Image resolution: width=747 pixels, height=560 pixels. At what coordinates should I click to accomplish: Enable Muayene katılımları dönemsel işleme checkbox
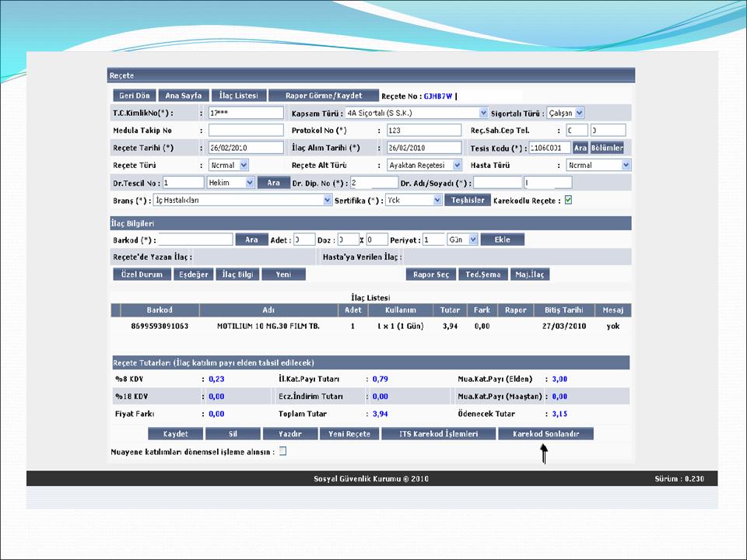tap(282, 451)
